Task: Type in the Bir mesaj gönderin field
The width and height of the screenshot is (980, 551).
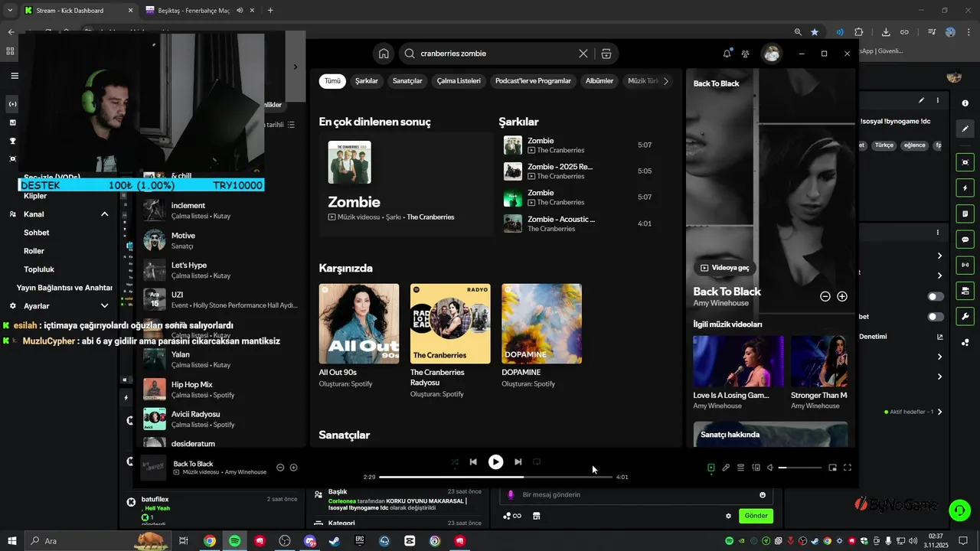Action: (x=635, y=495)
